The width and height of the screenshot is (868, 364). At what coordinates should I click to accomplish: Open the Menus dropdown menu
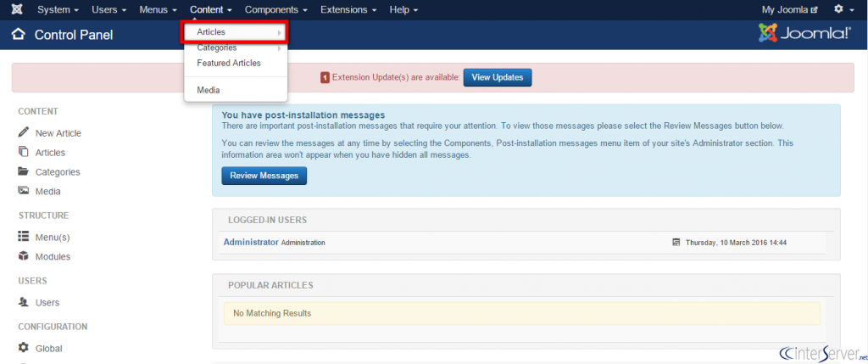pyautogui.click(x=158, y=10)
